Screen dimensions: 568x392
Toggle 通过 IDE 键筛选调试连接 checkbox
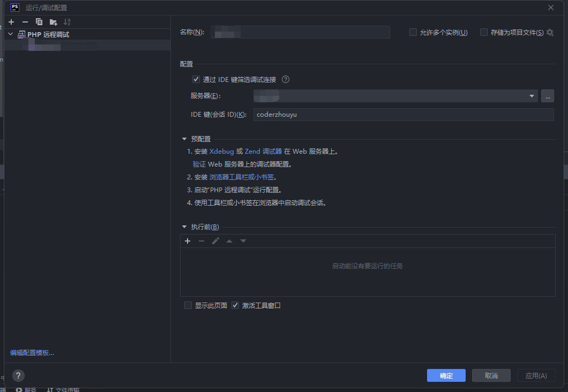pyautogui.click(x=196, y=79)
